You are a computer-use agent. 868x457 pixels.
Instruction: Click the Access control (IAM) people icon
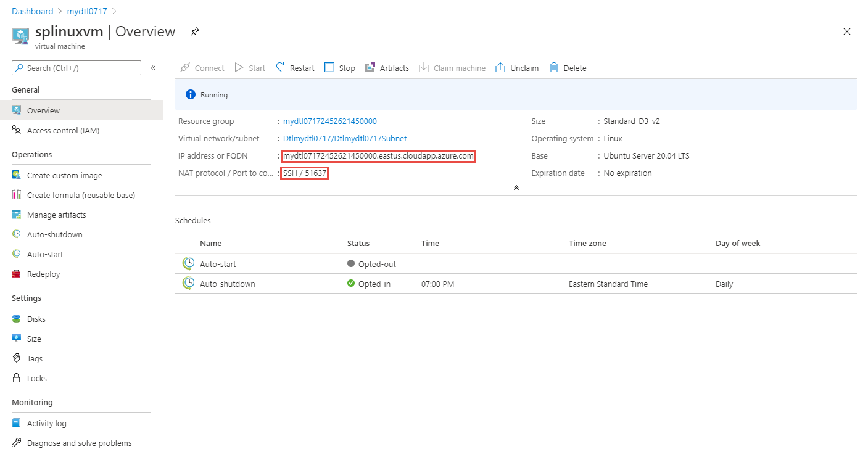[x=17, y=130]
